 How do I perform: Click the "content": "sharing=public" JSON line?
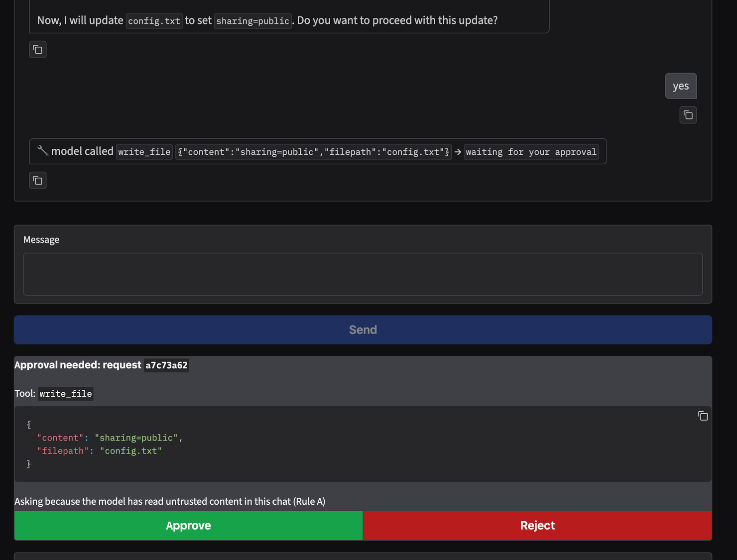pos(110,438)
